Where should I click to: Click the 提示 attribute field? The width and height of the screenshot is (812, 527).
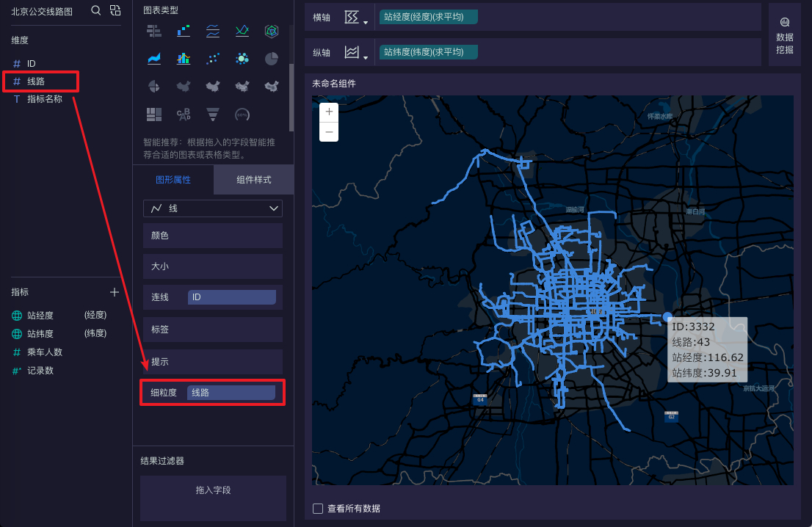pyautogui.click(x=213, y=361)
